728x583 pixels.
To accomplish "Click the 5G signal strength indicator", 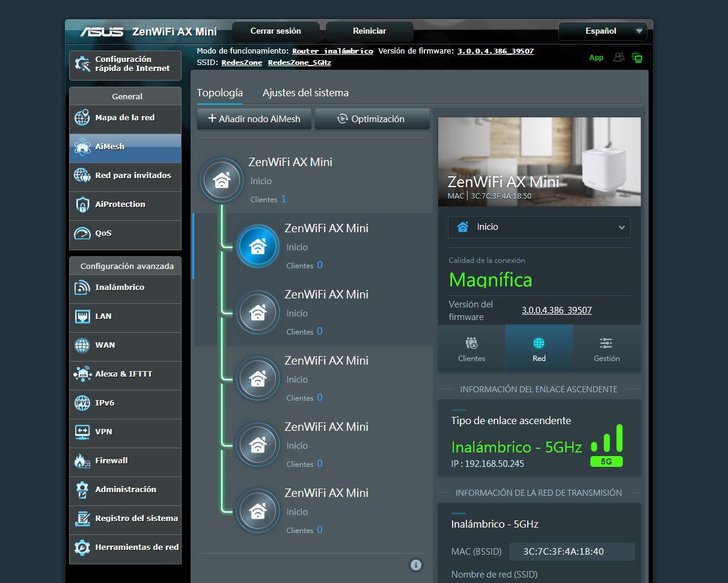I will pos(607,445).
